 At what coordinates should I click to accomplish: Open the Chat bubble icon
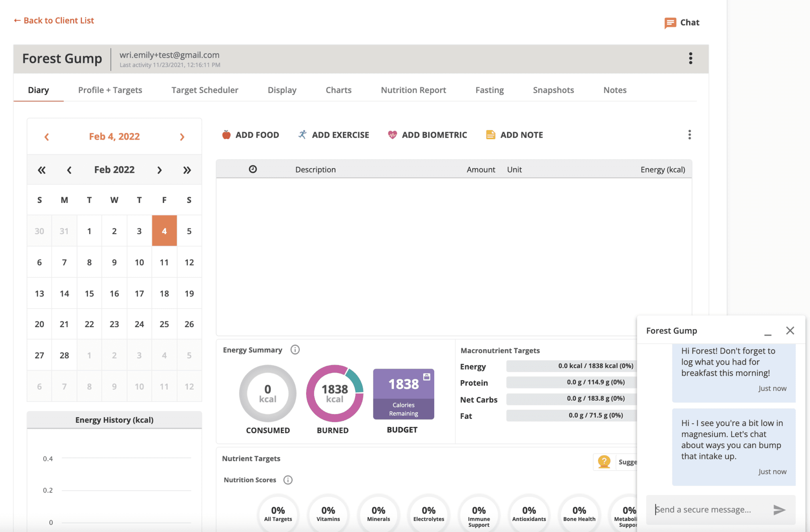point(670,23)
